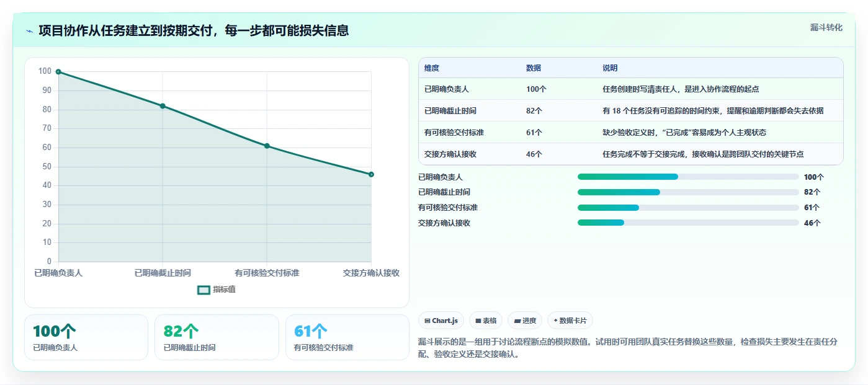Image resolution: width=868 pixels, height=385 pixels.
Task: Open the 61个 有可核验交付标准 data card
Action: coord(347,337)
